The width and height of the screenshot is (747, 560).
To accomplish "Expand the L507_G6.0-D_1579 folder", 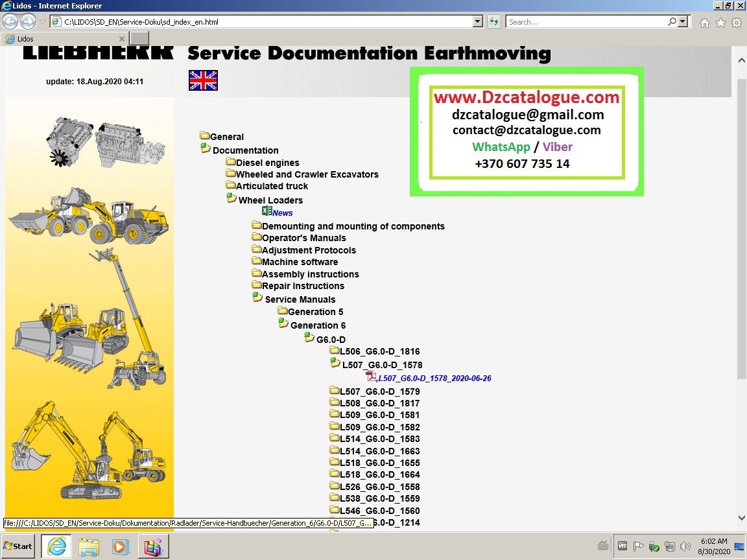I will pyautogui.click(x=380, y=391).
